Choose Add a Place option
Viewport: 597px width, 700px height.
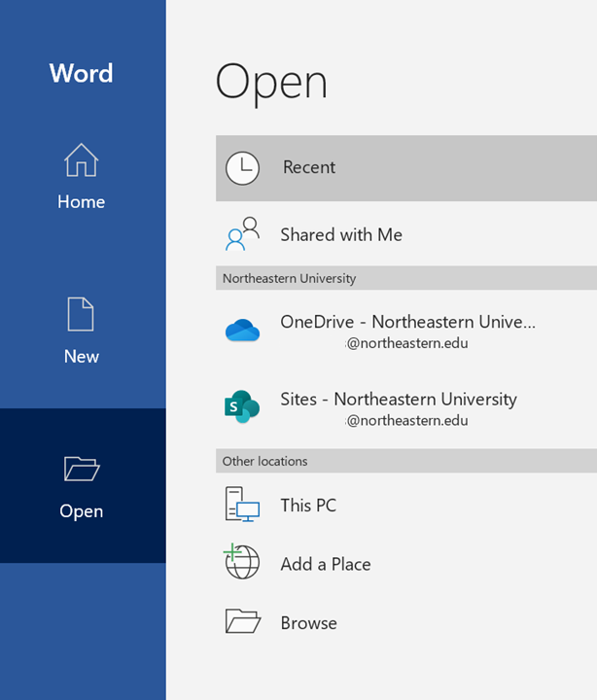tap(406, 564)
